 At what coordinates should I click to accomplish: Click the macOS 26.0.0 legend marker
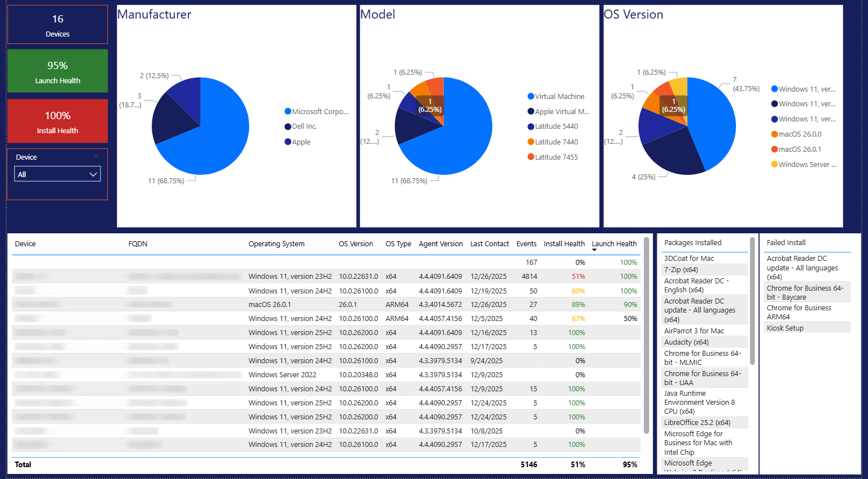775,134
